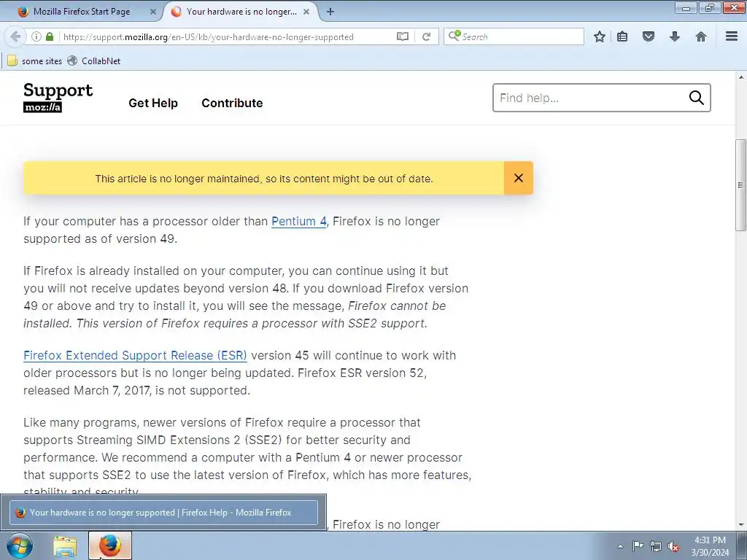The image size is (747, 560).
Task: Open the 'some sites' bookmarks folder
Action: point(35,61)
